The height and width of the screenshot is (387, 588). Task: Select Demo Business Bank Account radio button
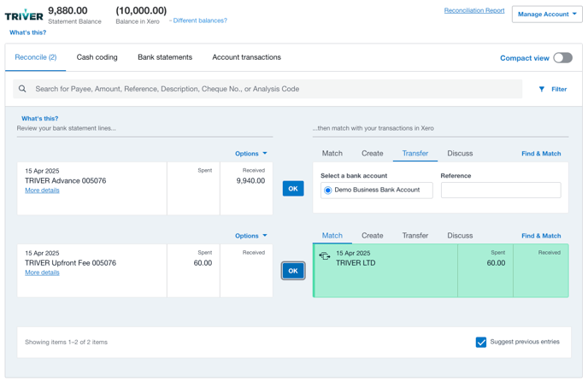[x=327, y=191]
